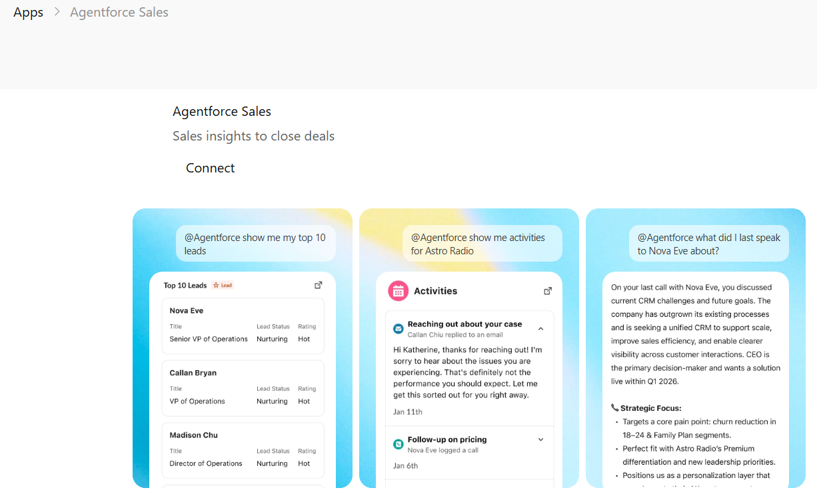Click the breadcrumb chevron after Apps
The image size is (817, 504).
tap(56, 11)
